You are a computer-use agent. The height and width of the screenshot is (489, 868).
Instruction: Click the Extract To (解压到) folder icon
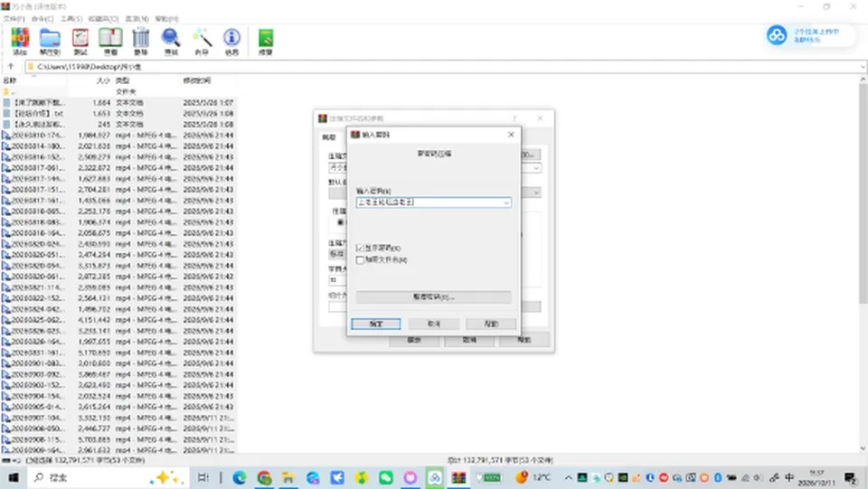tap(50, 42)
